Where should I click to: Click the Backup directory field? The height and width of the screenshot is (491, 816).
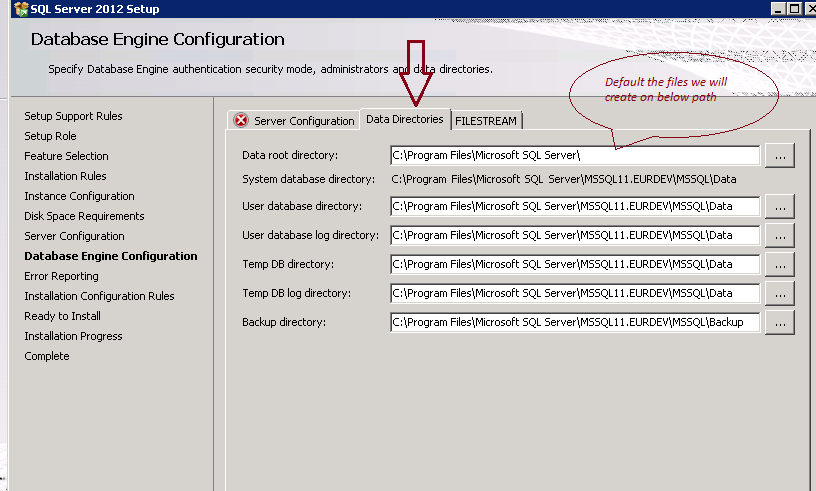575,322
